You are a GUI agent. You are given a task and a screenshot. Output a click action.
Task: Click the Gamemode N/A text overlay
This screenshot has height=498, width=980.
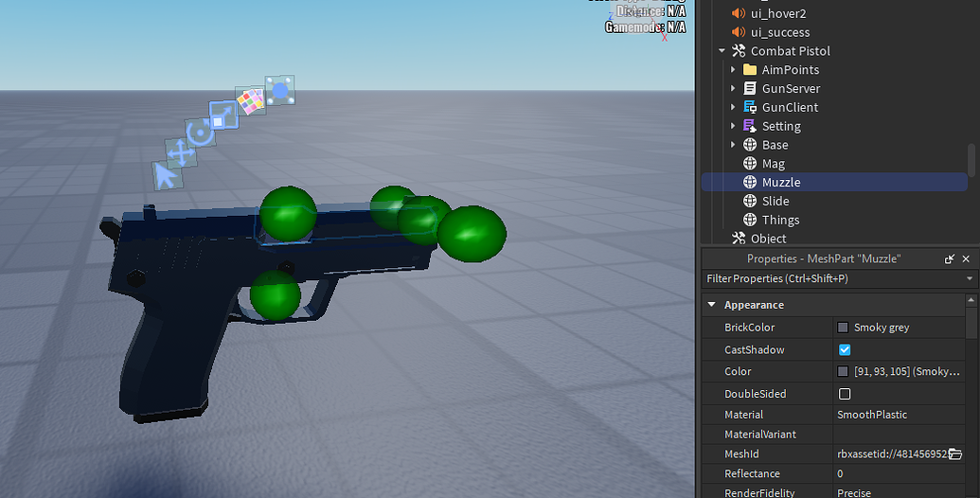click(645, 27)
